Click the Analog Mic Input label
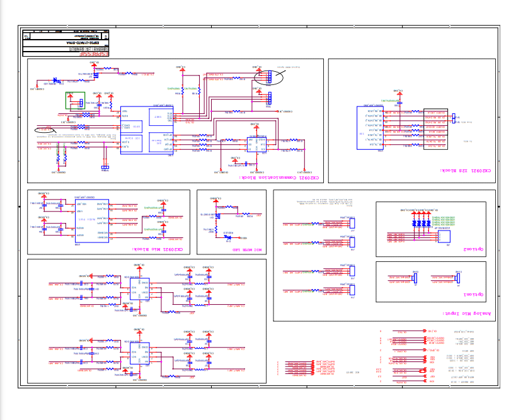Screen dimensions: 528x420 point(467,314)
